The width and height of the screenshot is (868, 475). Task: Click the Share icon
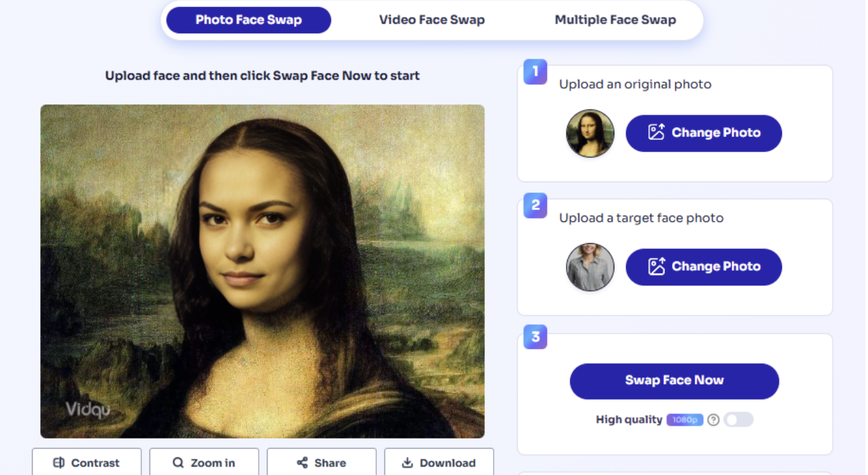(x=302, y=463)
